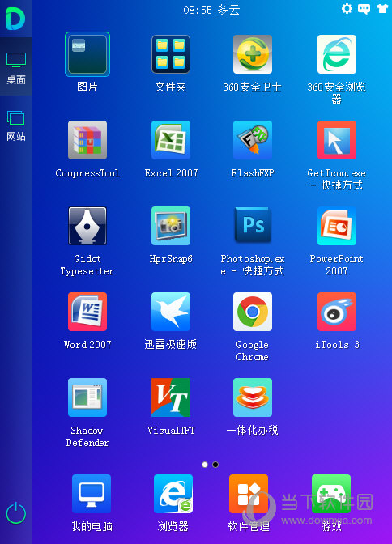Image resolution: width=392 pixels, height=544 pixels.
Task: Click the 08:55 多云 weather text
Action: pyautogui.click(x=212, y=10)
